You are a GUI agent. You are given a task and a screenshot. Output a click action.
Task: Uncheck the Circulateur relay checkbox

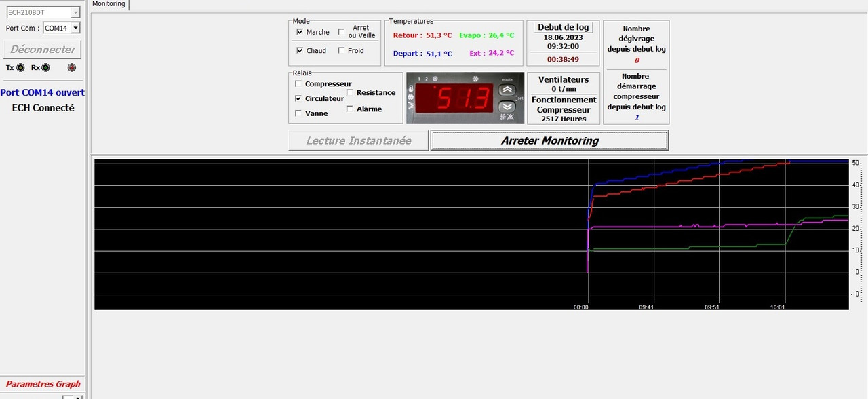298,98
